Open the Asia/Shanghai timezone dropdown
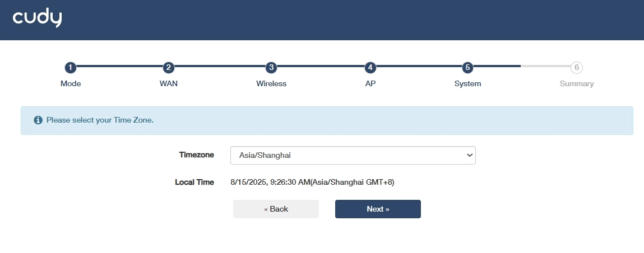644x253 pixels. 353,156
